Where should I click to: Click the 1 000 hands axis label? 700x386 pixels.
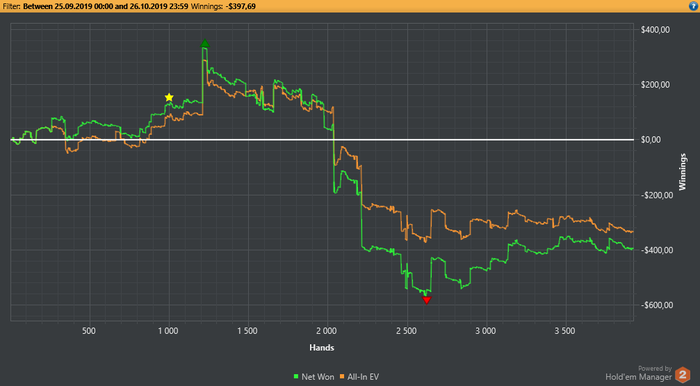pyautogui.click(x=168, y=331)
